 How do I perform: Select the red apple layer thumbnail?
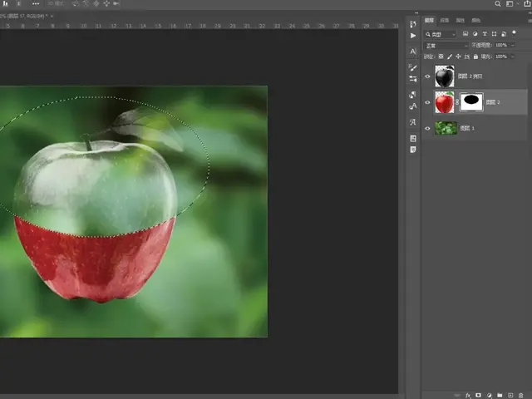445,102
